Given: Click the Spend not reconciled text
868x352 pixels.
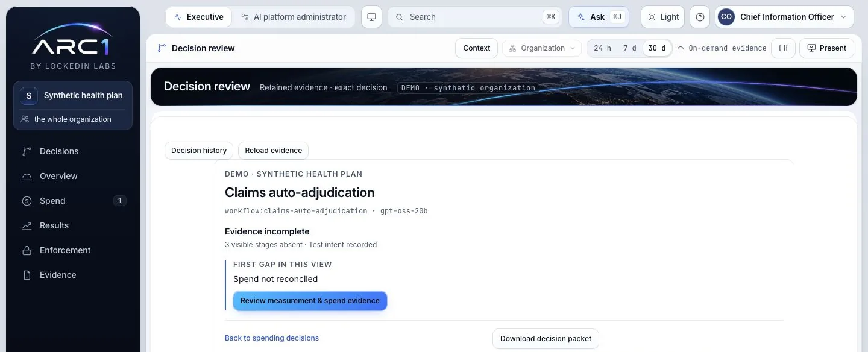Looking at the screenshot, I should pos(275,279).
